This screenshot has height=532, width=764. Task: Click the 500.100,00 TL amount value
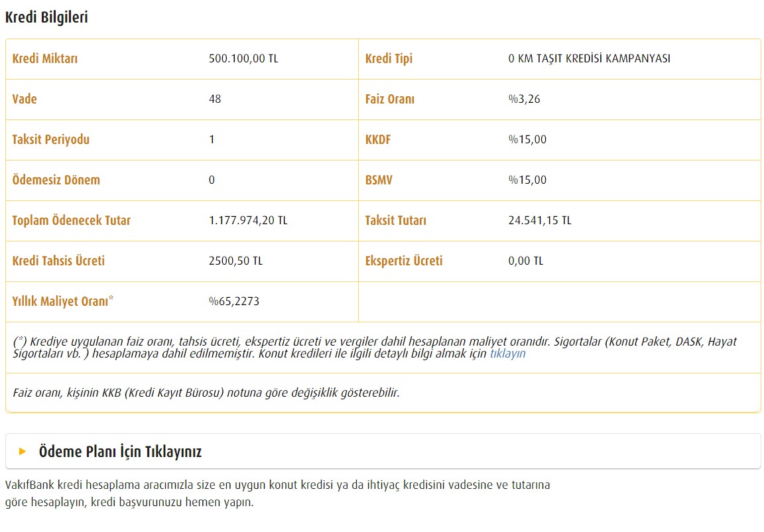(x=243, y=58)
